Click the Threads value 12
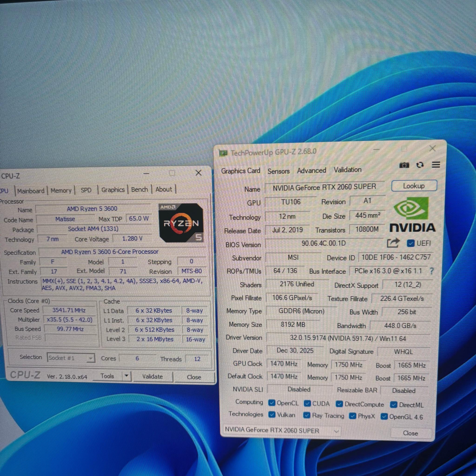 pos(197,359)
